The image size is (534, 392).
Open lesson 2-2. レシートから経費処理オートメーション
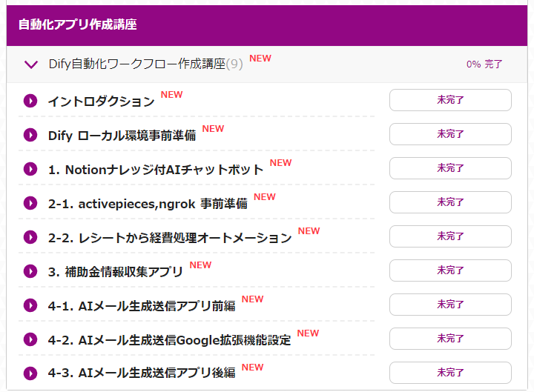[x=170, y=238]
